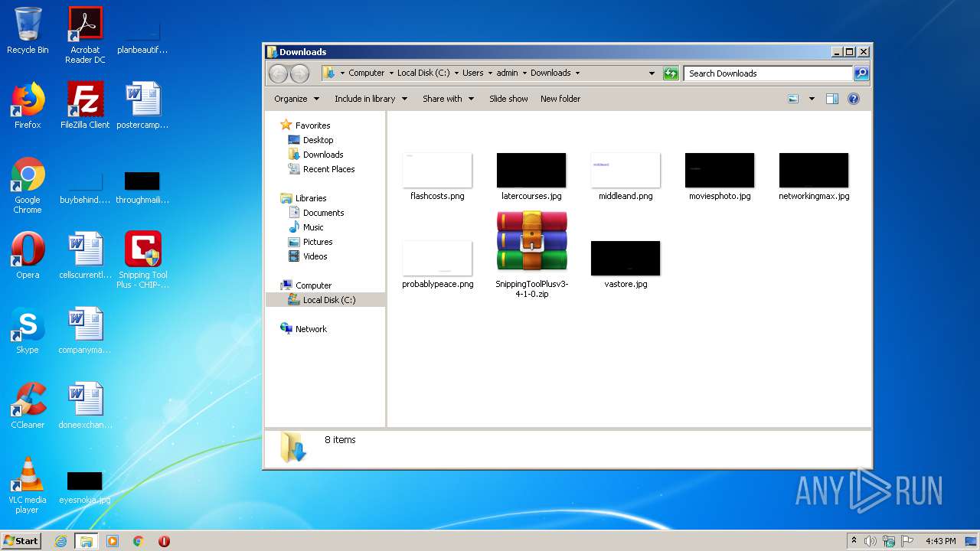Click the Opera icon in the taskbar
The image size is (980, 551).
coord(164,541)
